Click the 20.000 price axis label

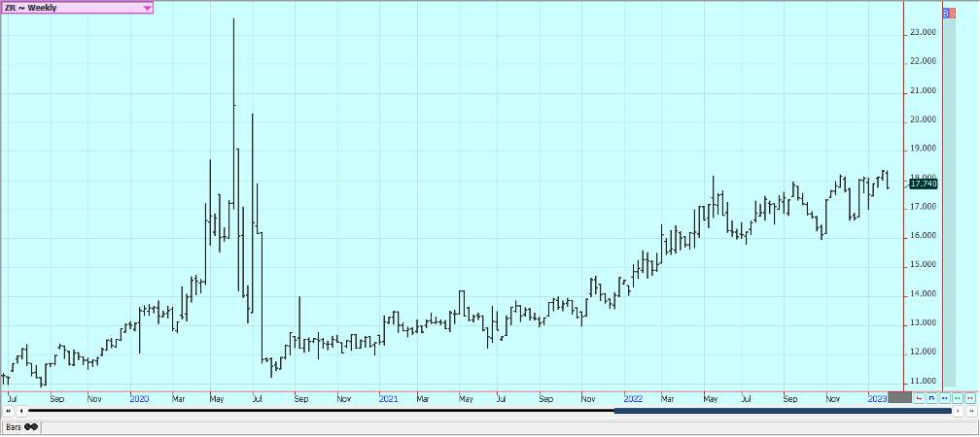923,119
